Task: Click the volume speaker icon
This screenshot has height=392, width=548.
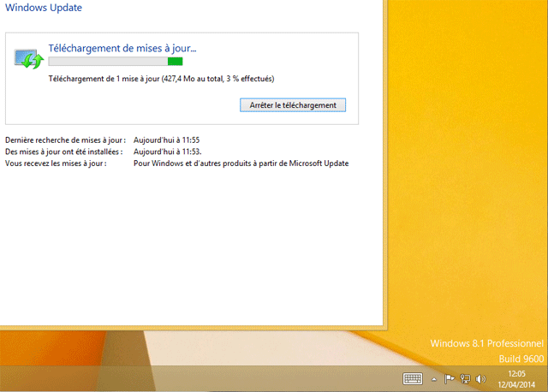Action: 480,378
